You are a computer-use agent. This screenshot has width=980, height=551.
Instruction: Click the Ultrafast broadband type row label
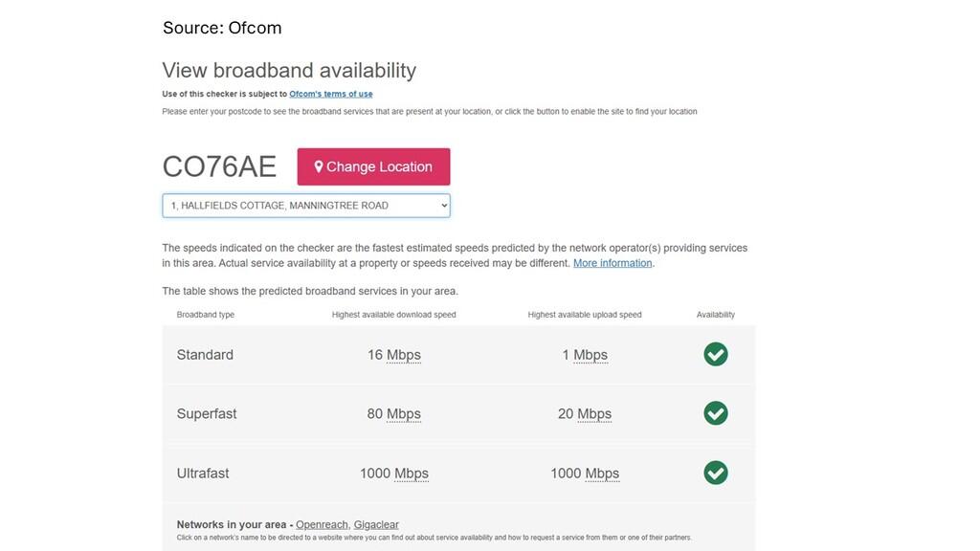(x=203, y=473)
